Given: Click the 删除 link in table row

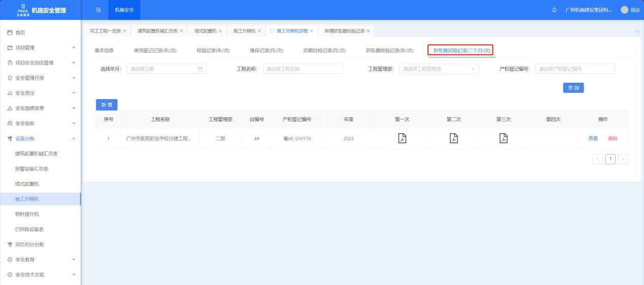Looking at the screenshot, I should [x=612, y=139].
